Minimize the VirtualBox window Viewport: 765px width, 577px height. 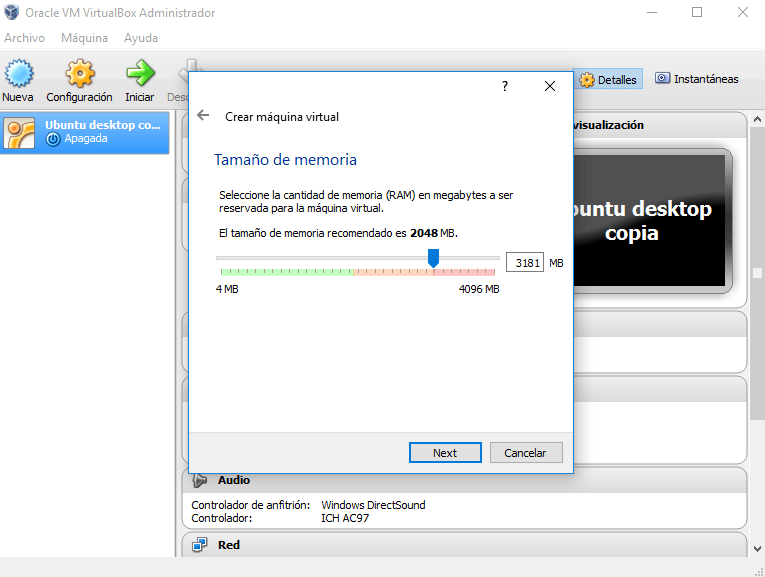(652, 12)
